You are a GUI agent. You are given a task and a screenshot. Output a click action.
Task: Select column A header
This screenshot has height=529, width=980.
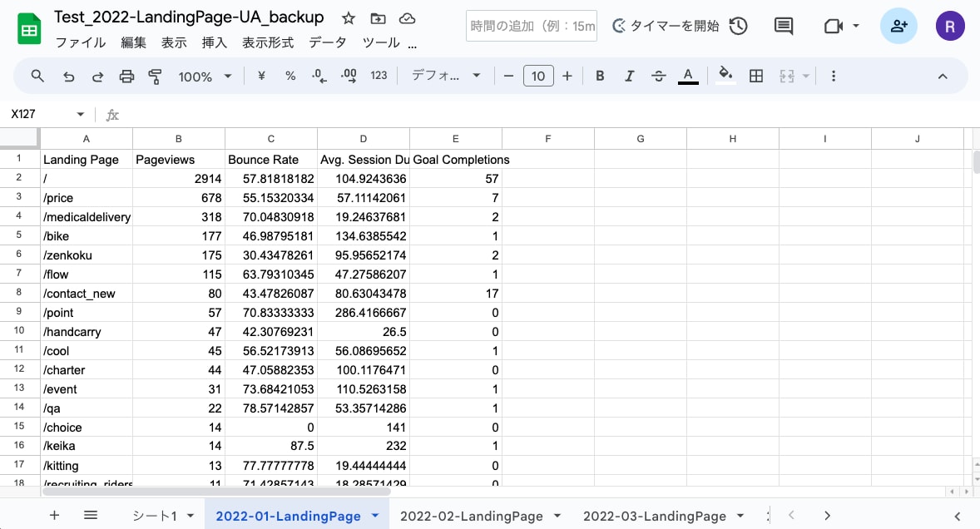pyautogui.click(x=87, y=139)
